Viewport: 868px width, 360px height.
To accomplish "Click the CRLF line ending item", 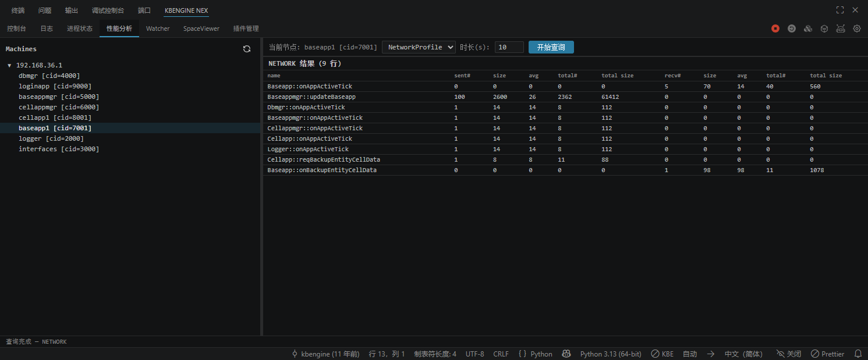I will click(501, 354).
